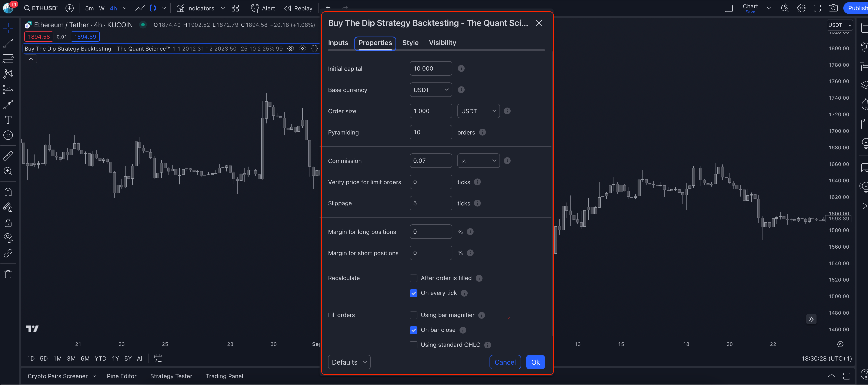Open Replay bar mode
The width and height of the screenshot is (868, 385).
[298, 8]
